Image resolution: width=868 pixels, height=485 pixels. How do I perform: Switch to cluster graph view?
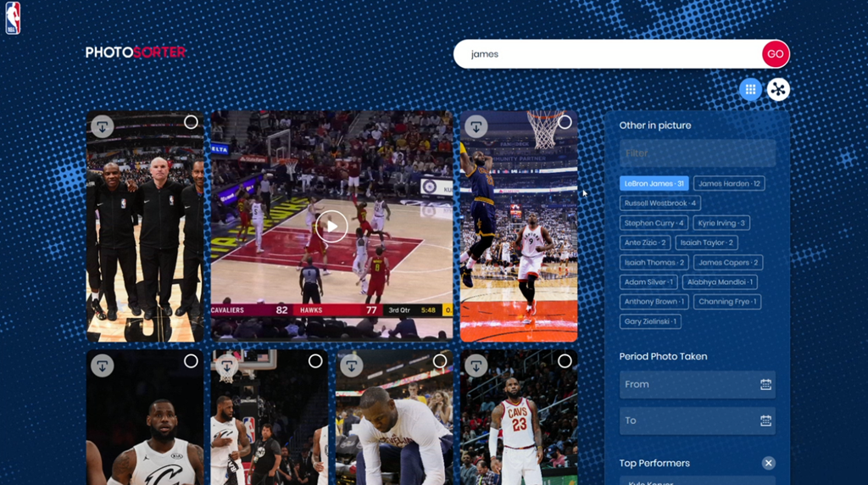coord(778,89)
